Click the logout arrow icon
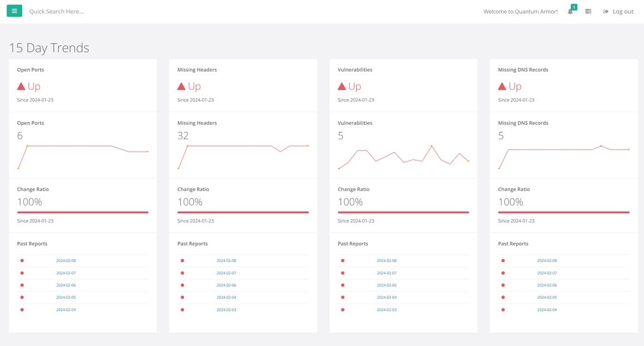The width and height of the screenshot is (644, 346). [x=606, y=11]
